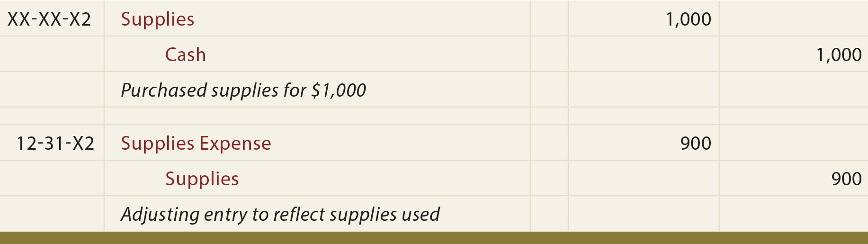Click the 900 credit amount for Supplies
Viewport: 868px width, 244px height.
coord(846,179)
